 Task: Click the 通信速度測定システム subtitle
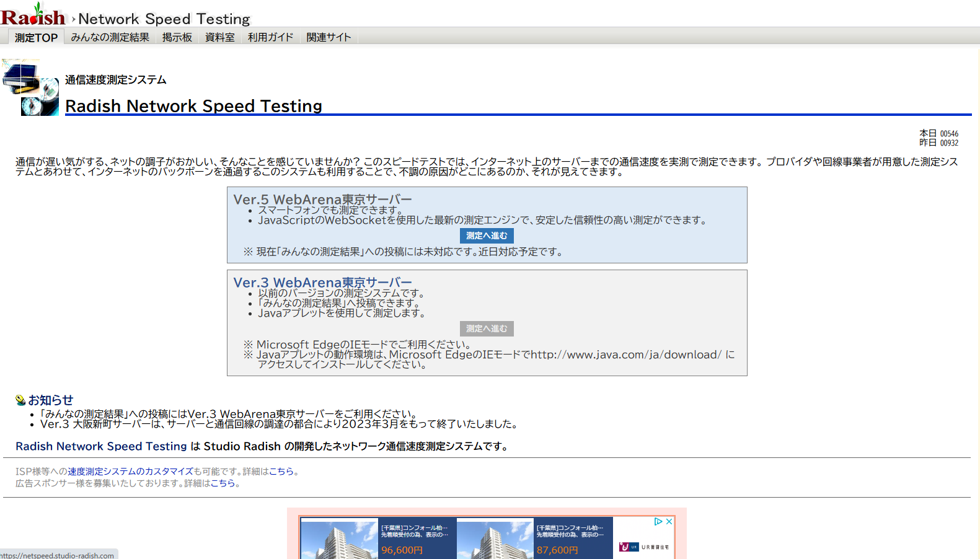116,80
